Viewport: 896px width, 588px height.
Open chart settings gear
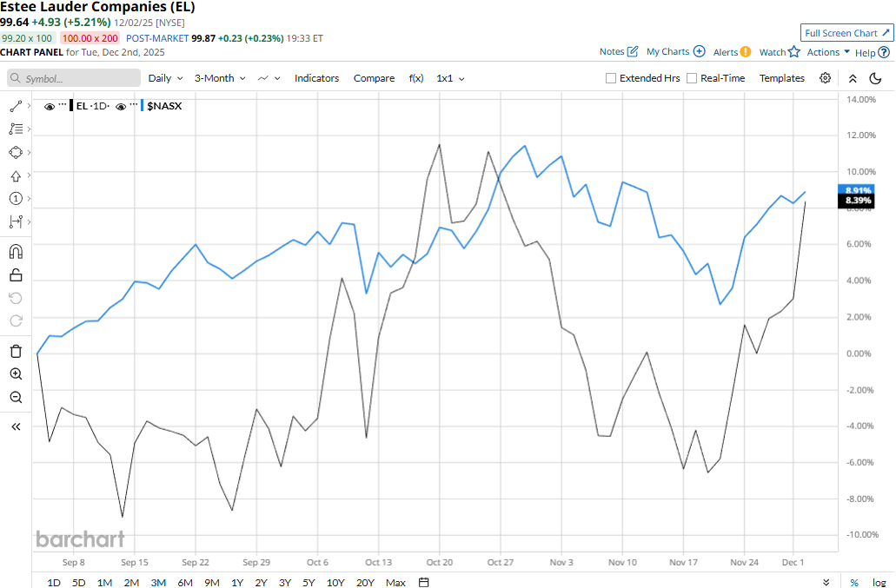pyautogui.click(x=825, y=78)
